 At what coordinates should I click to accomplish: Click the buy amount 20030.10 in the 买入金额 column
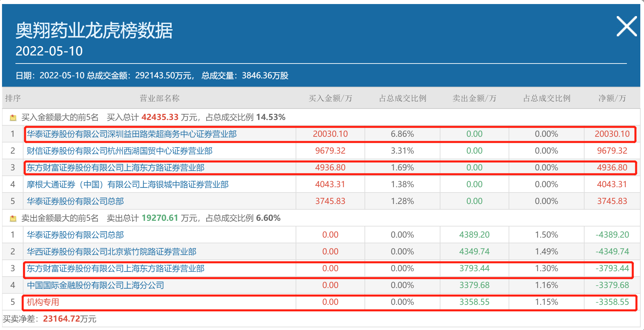pyautogui.click(x=330, y=134)
